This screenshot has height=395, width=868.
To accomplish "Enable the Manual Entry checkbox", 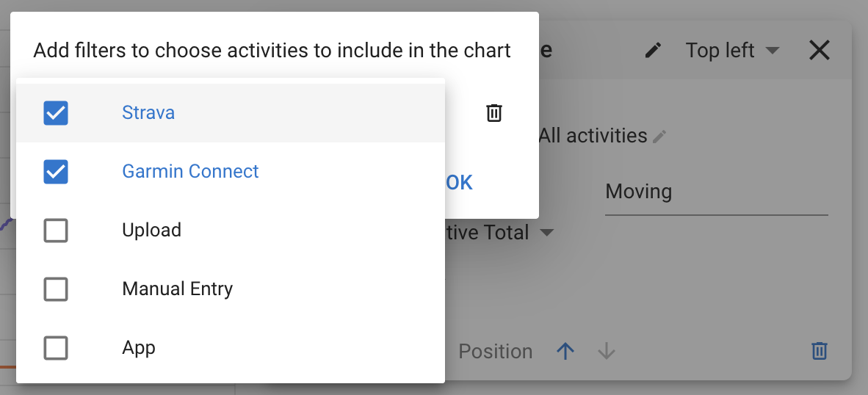I will pos(56,289).
